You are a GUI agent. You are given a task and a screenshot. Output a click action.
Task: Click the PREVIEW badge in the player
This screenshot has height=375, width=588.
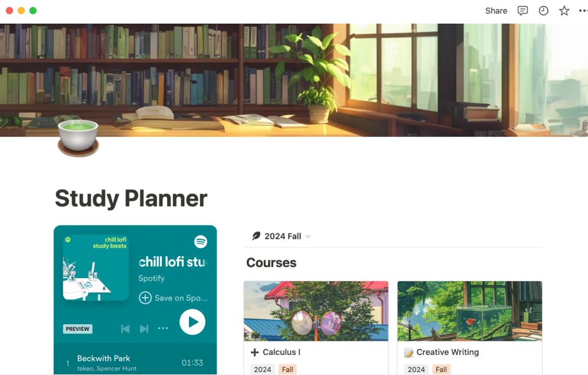pyautogui.click(x=77, y=329)
